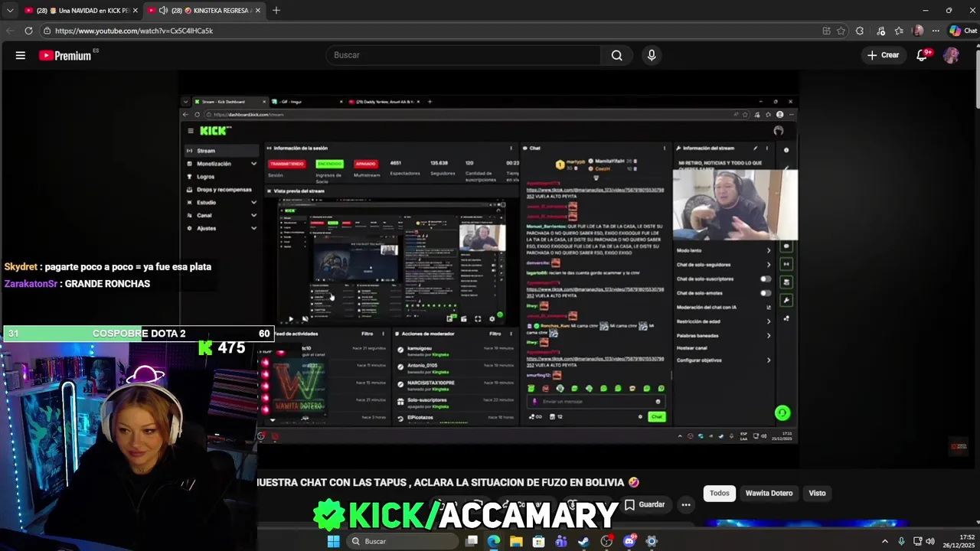This screenshot has width=980, height=551.
Task: Mute the KINGTEKA REGRESA tab audio
Action: [163, 11]
